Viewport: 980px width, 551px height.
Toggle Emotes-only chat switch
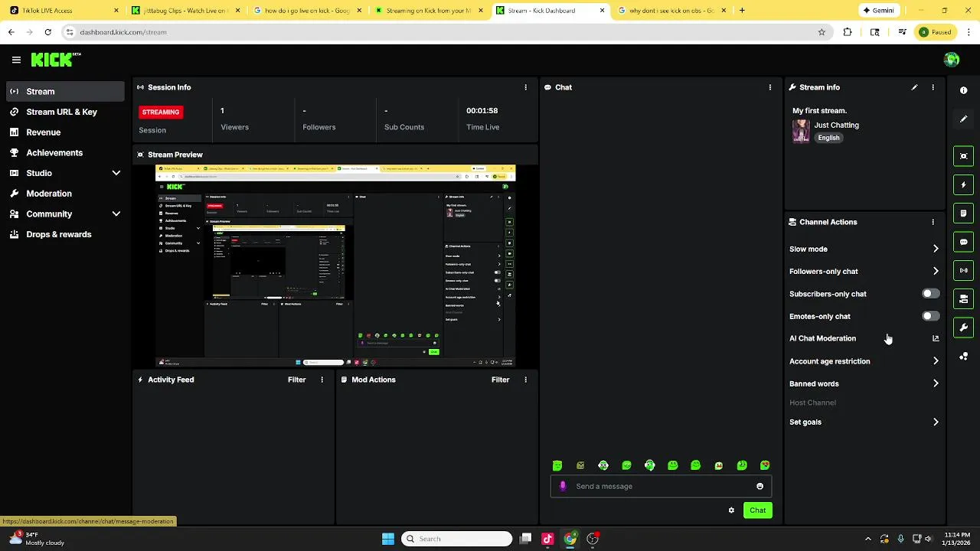pyautogui.click(x=930, y=316)
